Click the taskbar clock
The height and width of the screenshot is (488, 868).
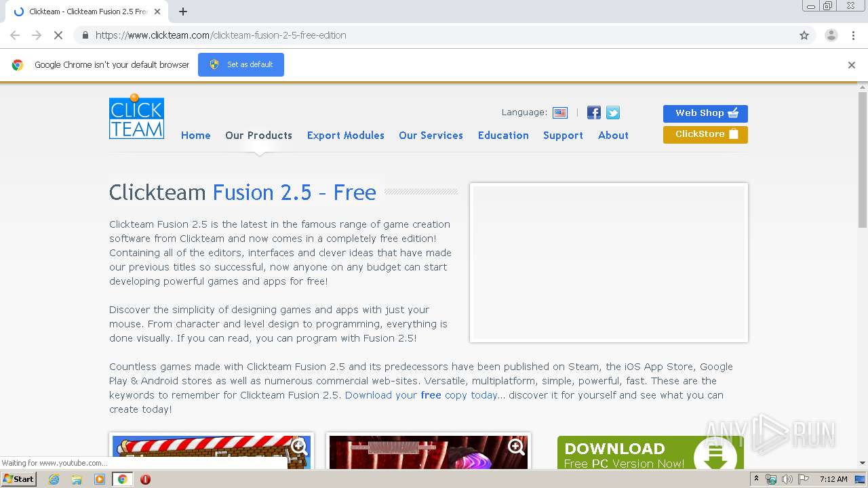tap(833, 479)
